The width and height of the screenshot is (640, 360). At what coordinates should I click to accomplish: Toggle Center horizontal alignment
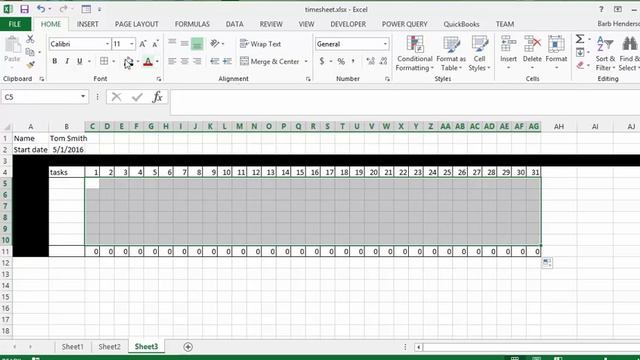(184, 61)
